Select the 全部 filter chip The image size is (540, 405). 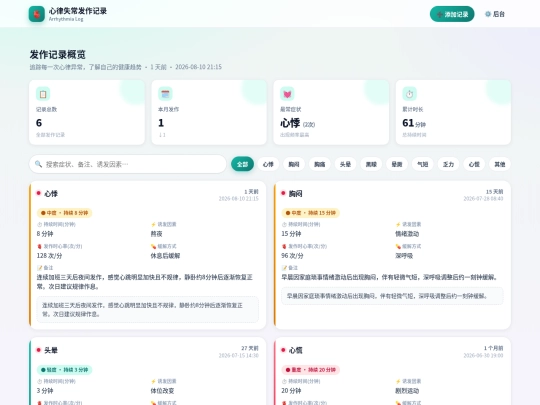[x=242, y=164]
